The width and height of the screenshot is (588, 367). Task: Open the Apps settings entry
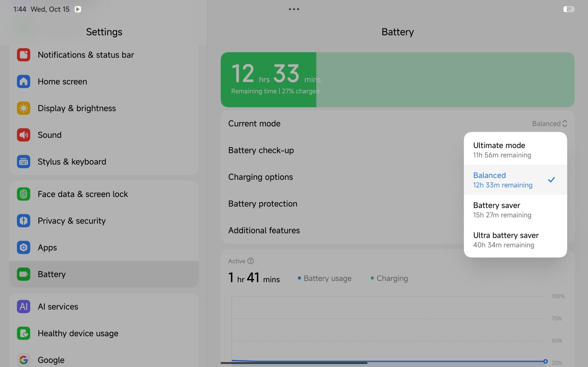47,247
